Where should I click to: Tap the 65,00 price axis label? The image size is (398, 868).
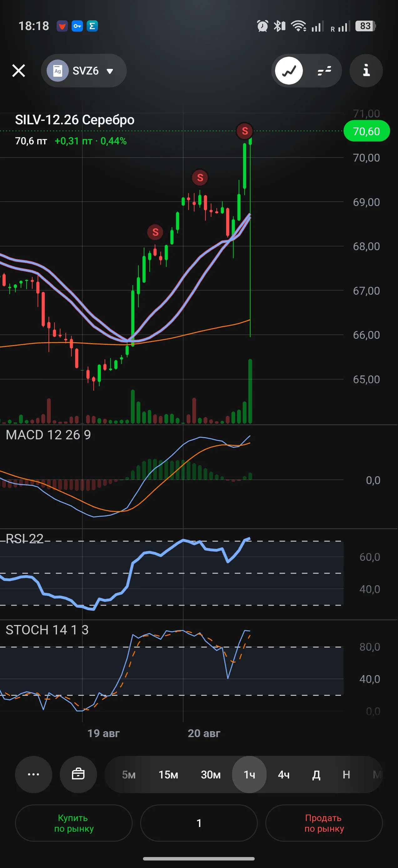pyautogui.click(x=366, y=380)
